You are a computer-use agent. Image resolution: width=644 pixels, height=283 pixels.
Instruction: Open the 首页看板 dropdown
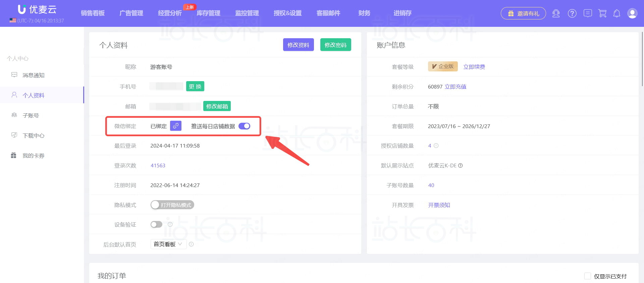tap(168, 244)
